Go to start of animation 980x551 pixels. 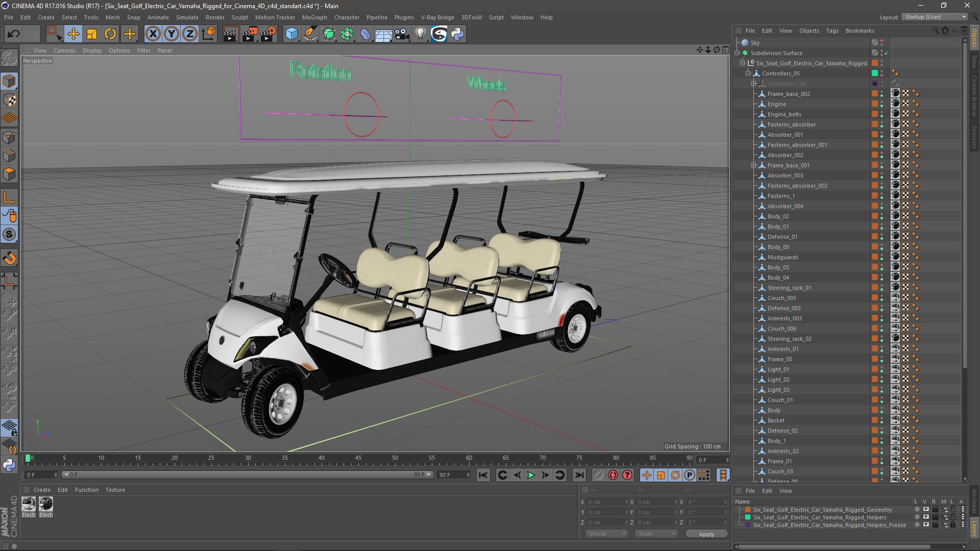click(x=483, y=475)
